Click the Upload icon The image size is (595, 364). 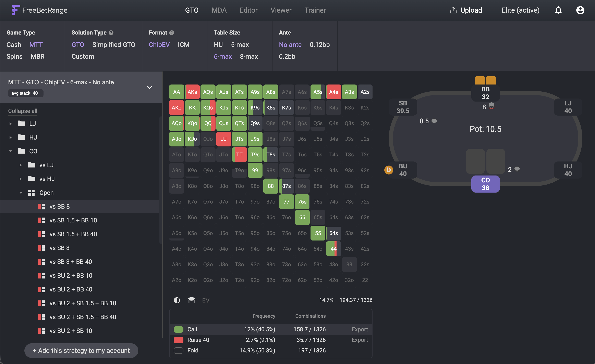tap(453, 10)
